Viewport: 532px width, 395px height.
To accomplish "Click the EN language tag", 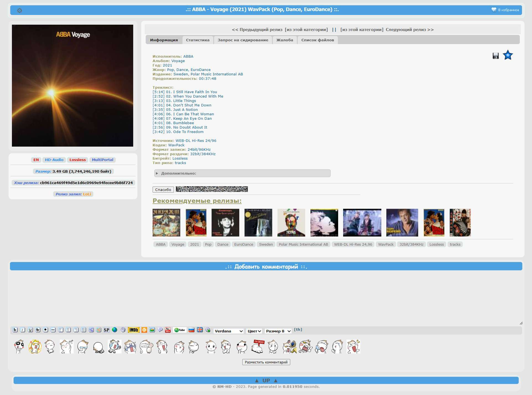I will coord(36,160).
